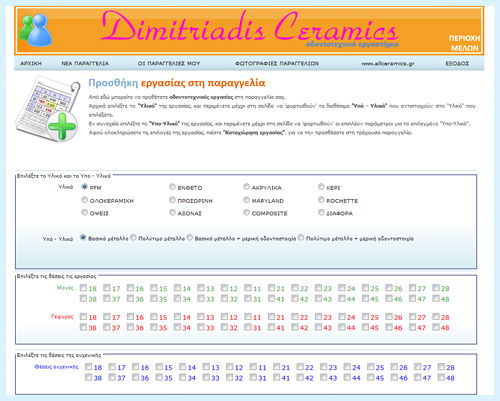Select the ΑΞΟΝΑΣ material option

172,212
